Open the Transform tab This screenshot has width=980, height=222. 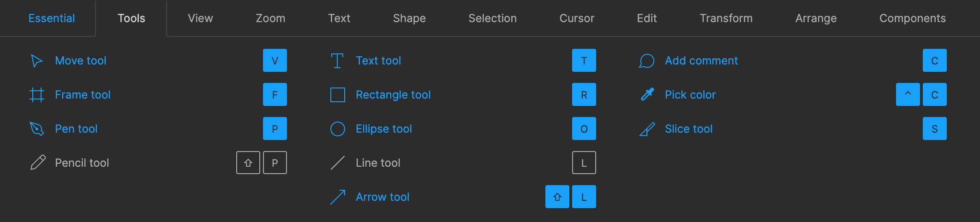tap(726, 18)
